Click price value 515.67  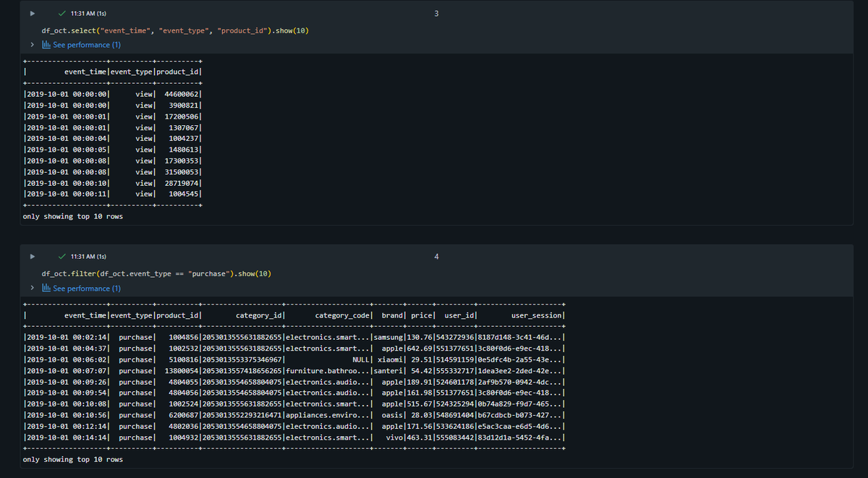point(420,404)
